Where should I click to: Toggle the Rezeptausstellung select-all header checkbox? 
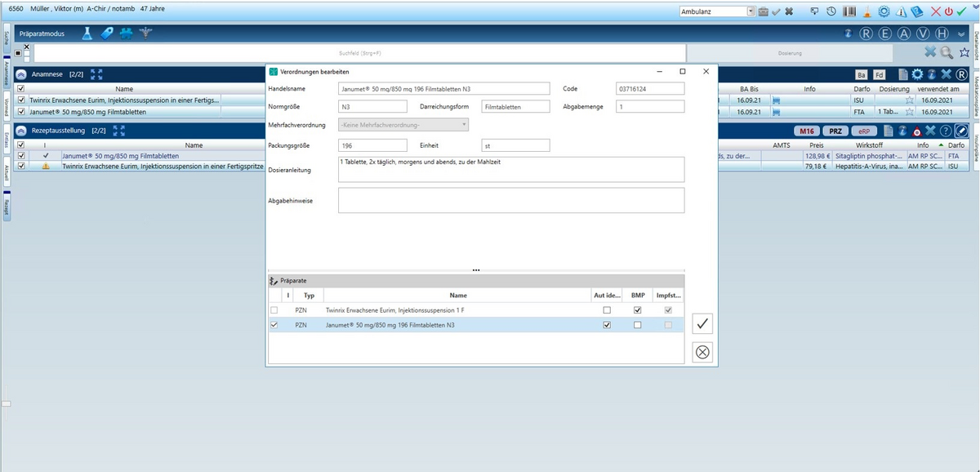[21, 145]
